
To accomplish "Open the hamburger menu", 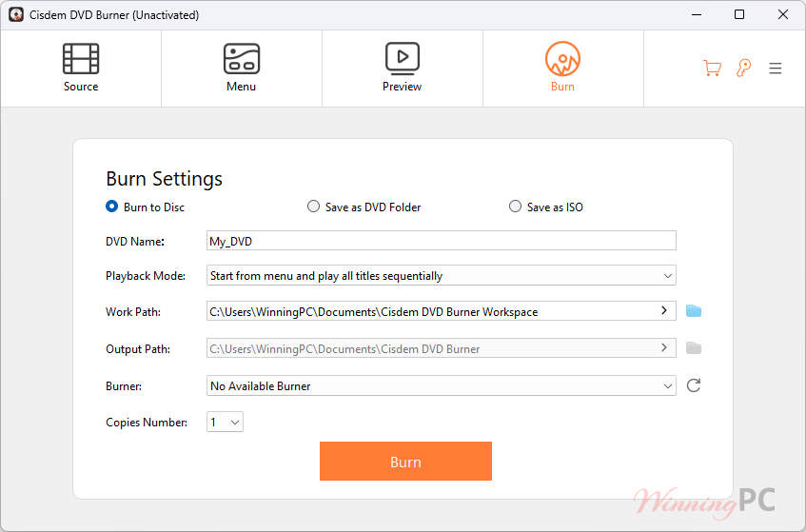I will click(x=776, y=68).
